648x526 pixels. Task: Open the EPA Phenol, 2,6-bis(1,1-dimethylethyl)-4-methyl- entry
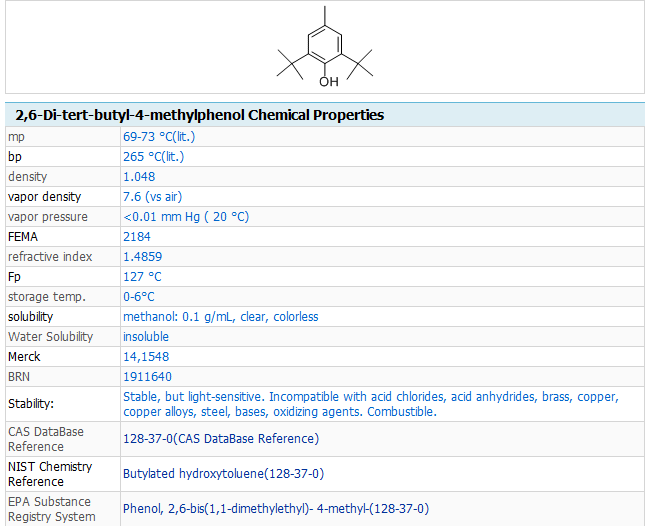tap(275, 508)
